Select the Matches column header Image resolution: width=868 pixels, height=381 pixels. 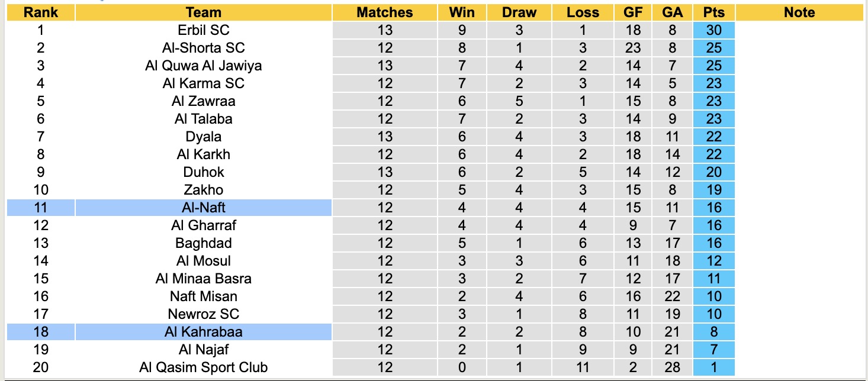(x=384, y=12)
